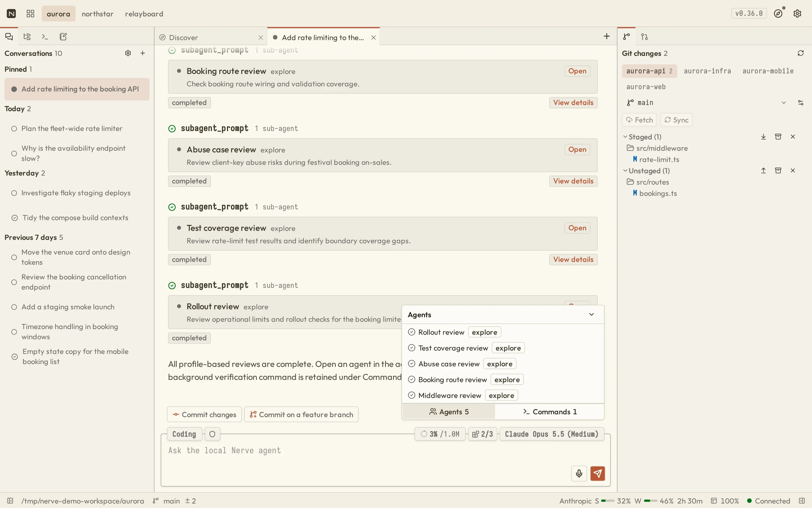Open the pull requests panel icon
Image resolution: width=812 pixels, height=508 pixels.
tap(645, 37)
